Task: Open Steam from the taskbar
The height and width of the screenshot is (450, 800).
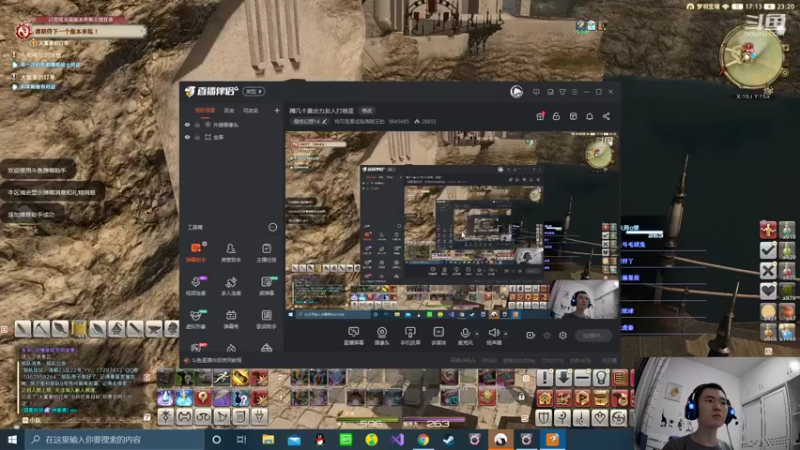Action: [448, 439]
